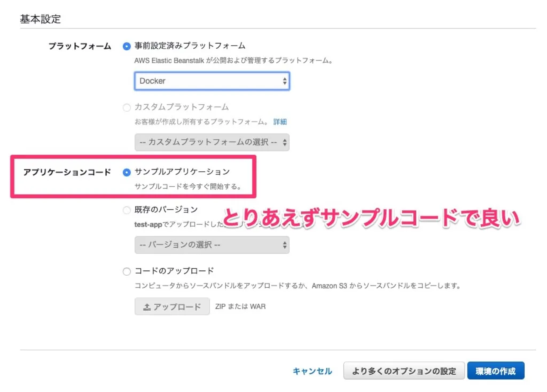Screen dimensions: 547x392
Task: Click the キャンセル link
Action: tap(312, 371)
